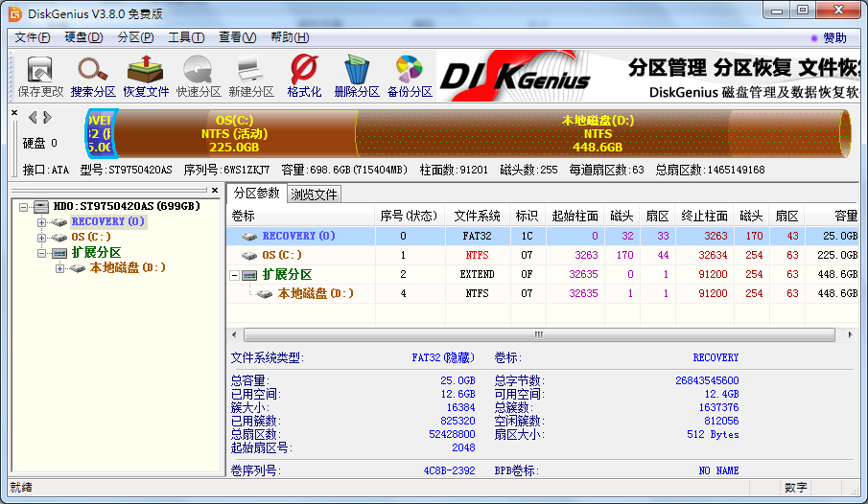Image resolution: width=868 pixels, height=504 pixels.
Task: Click the scrollbar left arrow
Action: (234, 334)
